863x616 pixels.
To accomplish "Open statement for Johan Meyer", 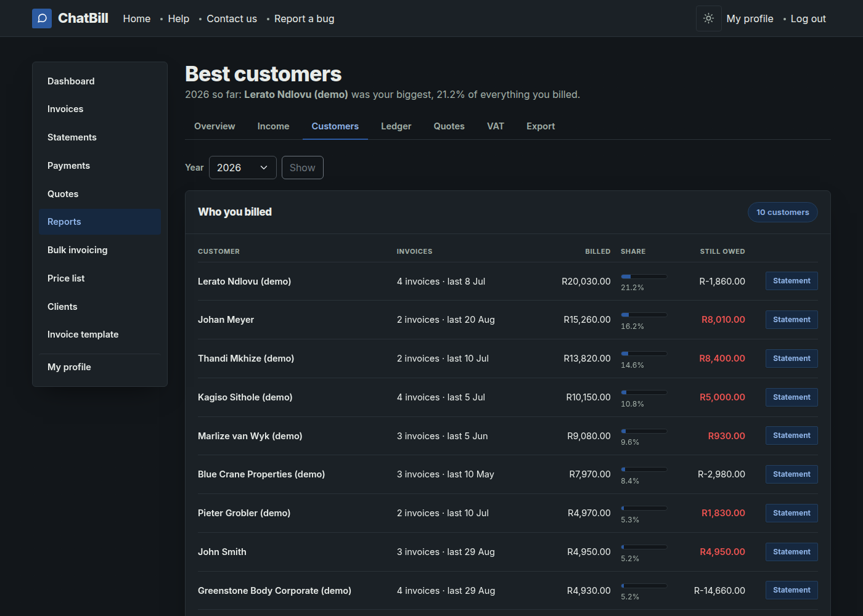I will pos(791,320).
